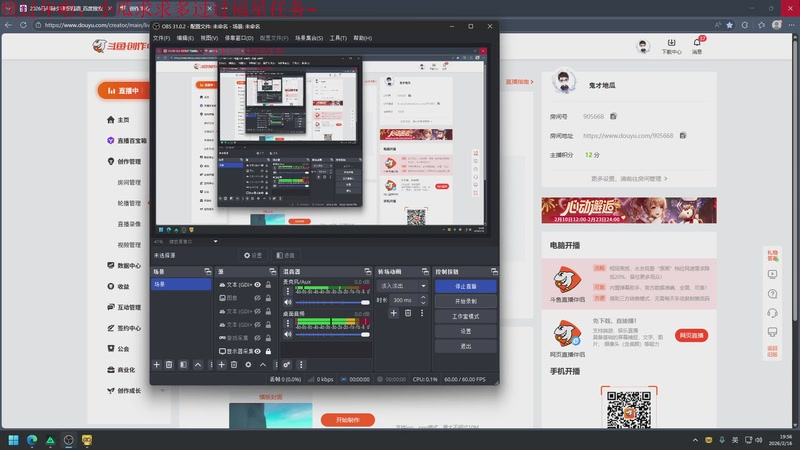800x450 pixels.
Task: Mute the 桌面音频 audio
Action: [x=288, y=335]
